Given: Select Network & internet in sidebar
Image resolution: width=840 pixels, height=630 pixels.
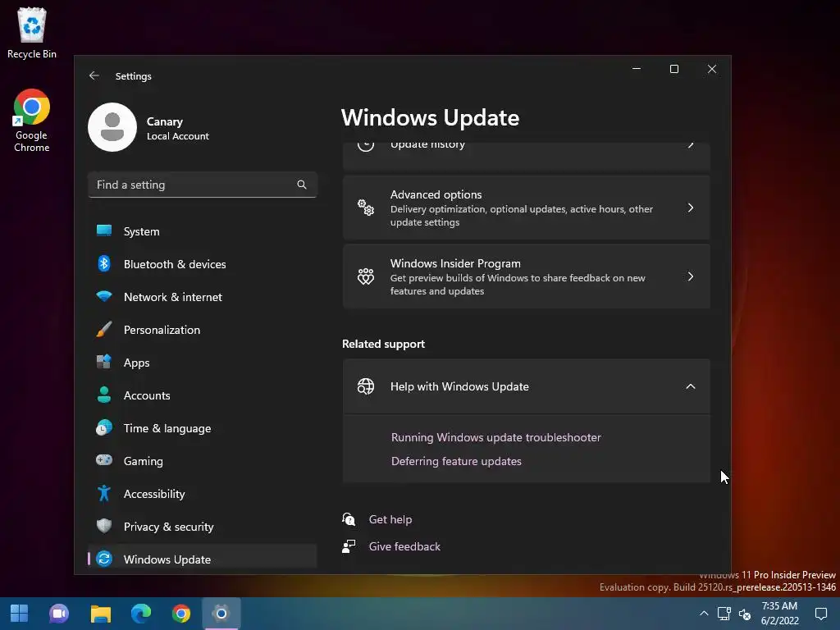Looking at the screenshot, I should coord(203,296).
